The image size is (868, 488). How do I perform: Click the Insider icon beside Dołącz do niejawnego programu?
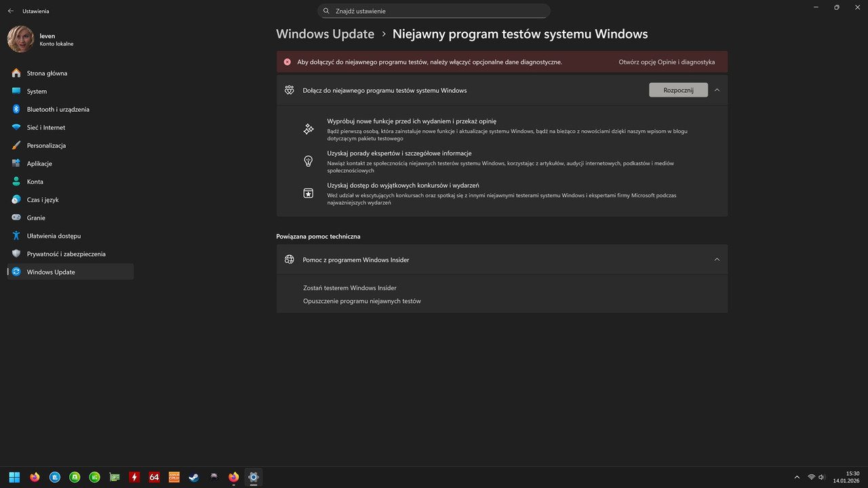(x=290, y=90)
